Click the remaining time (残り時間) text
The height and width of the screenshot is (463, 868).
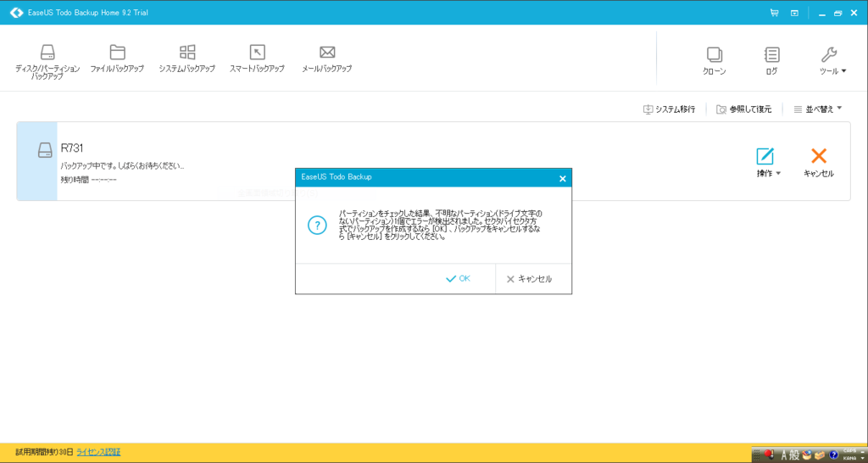88,180
